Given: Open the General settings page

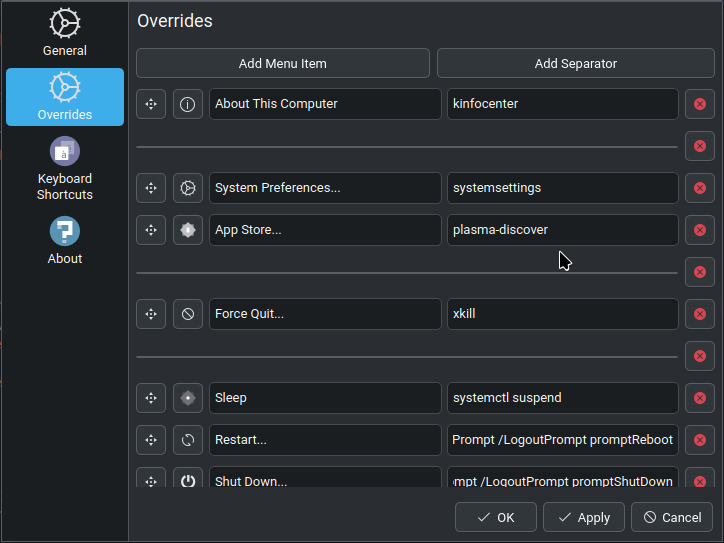Looking at the screenshot, I should coord(65,32).
